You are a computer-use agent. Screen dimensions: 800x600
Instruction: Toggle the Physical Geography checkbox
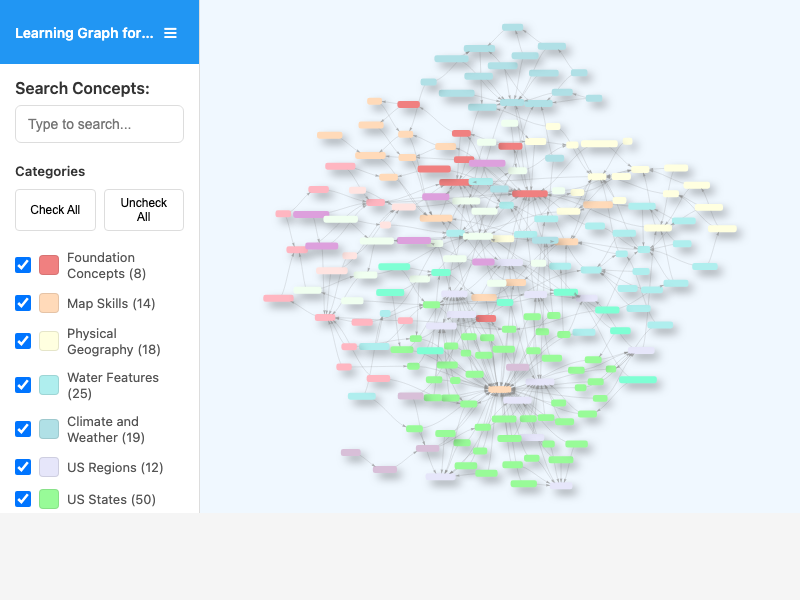(23, 340)
